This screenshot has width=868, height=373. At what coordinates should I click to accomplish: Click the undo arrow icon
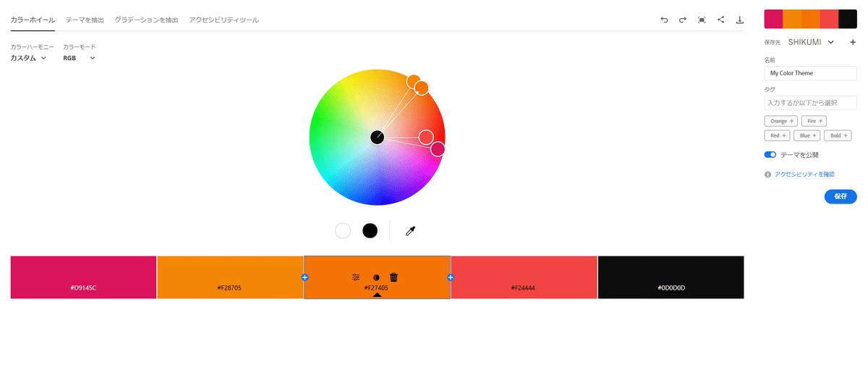tap(664, 20)
